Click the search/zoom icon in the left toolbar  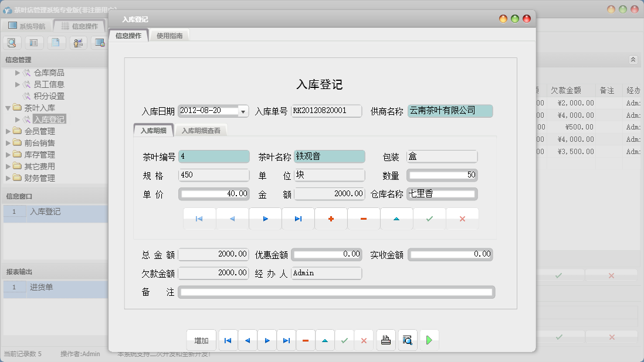[12, 42]
